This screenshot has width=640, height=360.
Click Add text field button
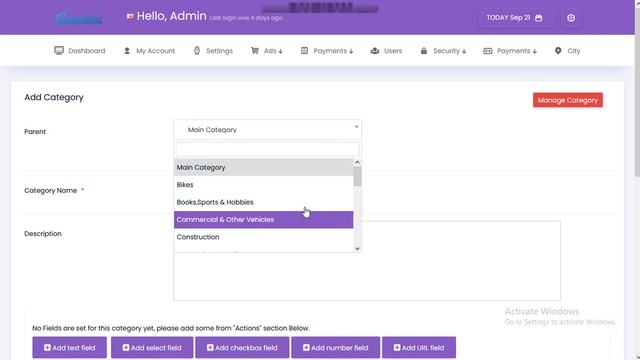tap(69, 348)
